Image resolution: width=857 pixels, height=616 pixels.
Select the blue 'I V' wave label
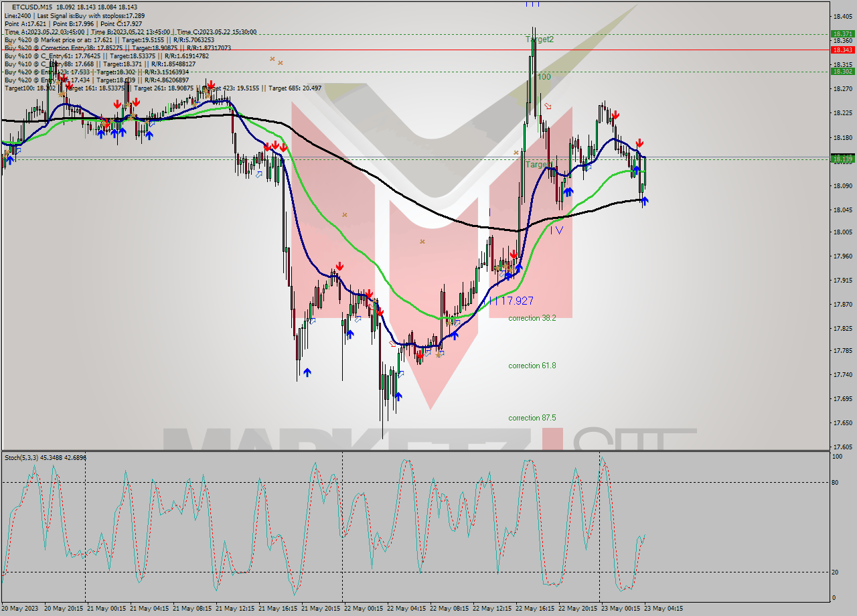(x=556, y=230)
